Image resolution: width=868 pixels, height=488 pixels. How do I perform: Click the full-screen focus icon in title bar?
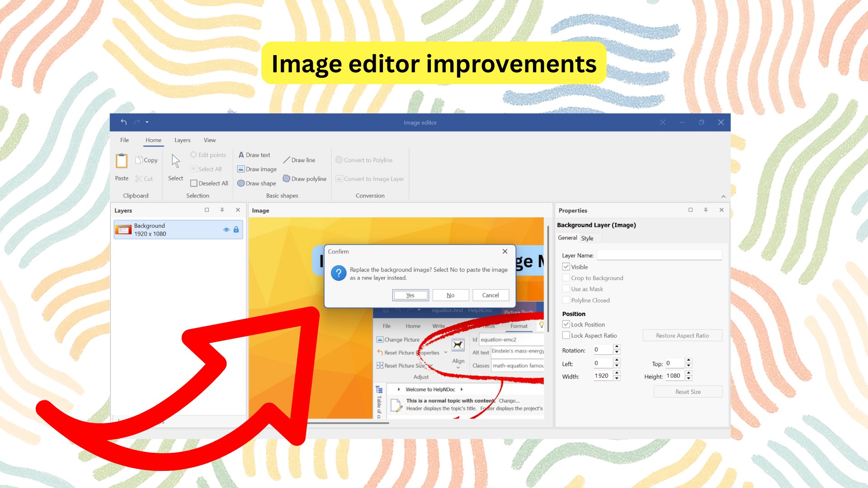click(x=663, y=122)
